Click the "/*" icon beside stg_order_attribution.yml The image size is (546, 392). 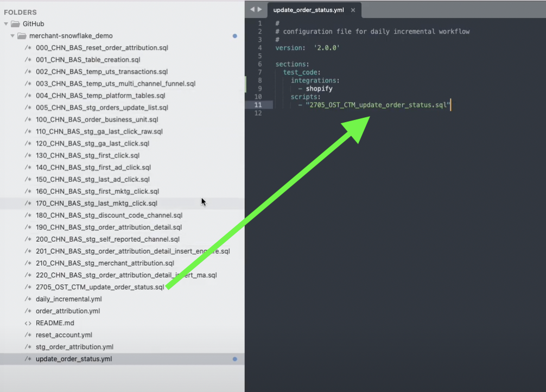[x=28, y=346]
